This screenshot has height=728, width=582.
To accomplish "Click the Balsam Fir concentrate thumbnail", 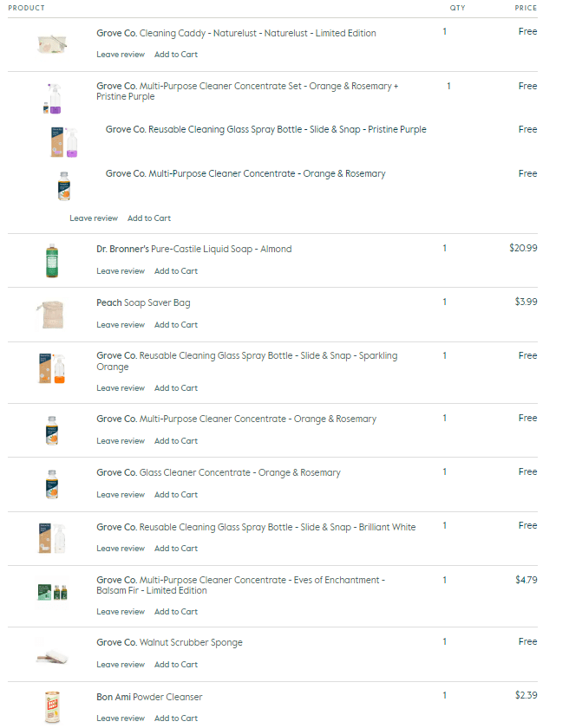I will [52, 591].
